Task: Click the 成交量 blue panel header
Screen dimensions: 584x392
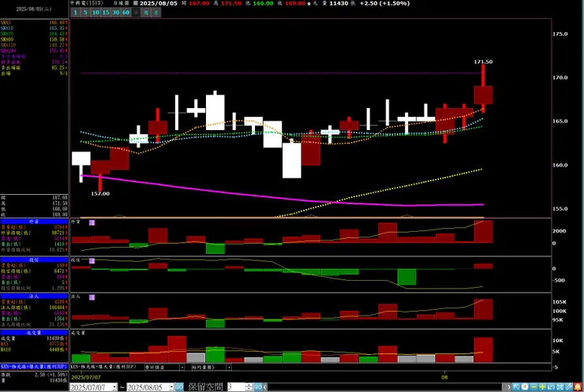Action: tap(34, 332)
